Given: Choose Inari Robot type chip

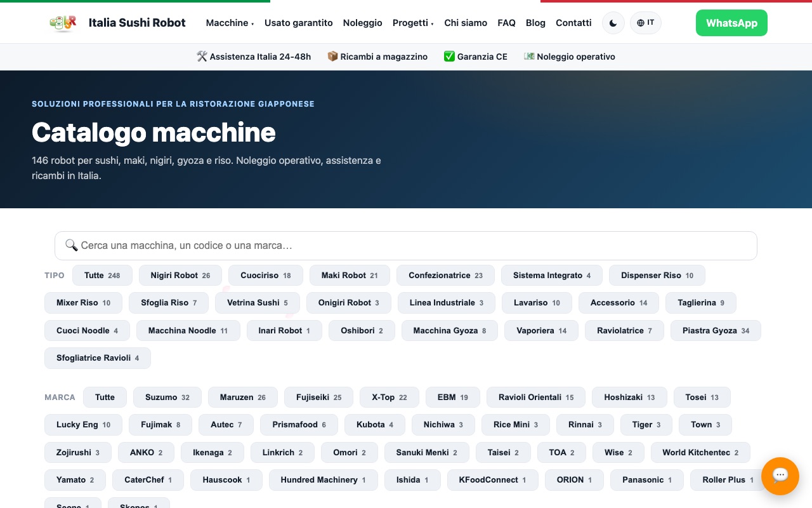Looking at the screenshot, I should pos(284,331).
